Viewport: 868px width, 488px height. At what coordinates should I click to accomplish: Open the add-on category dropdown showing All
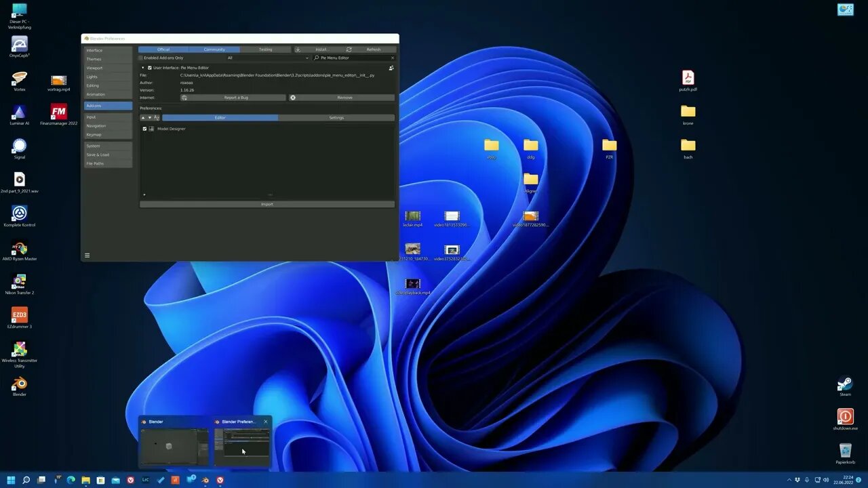[268, 58]
